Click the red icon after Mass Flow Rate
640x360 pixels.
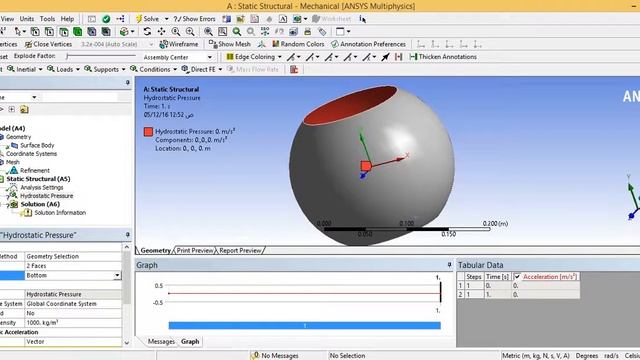click(x=294, y=69)
